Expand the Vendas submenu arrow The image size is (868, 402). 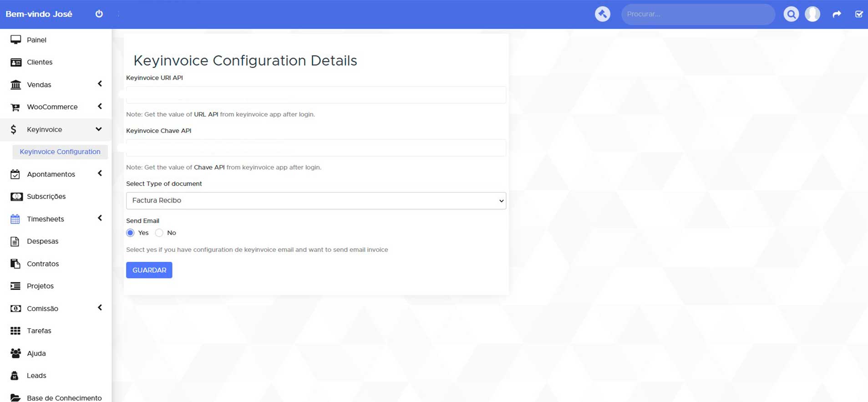(x=100, y=84)
